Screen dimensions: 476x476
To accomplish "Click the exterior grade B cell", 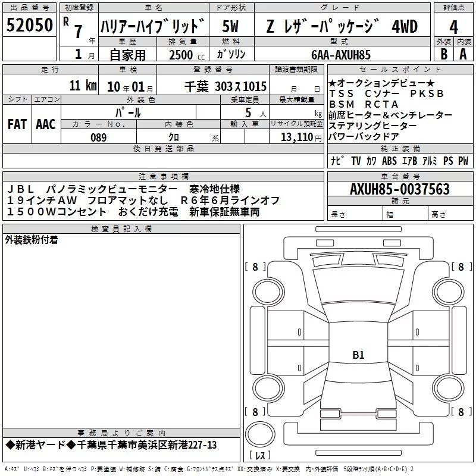I will coord(444,54).
